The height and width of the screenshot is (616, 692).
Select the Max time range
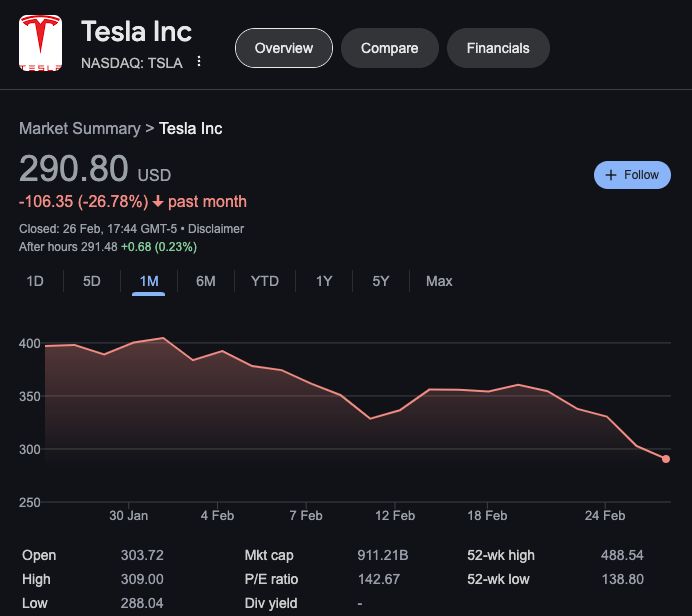point(439,281)
